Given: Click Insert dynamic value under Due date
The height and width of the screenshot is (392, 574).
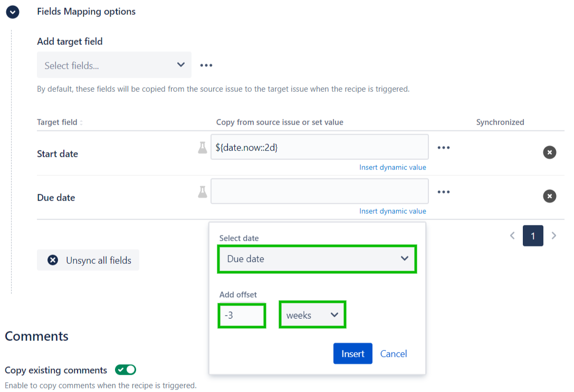Looking at the screenshot, I should pyautogui.click(x=393, y=211).
